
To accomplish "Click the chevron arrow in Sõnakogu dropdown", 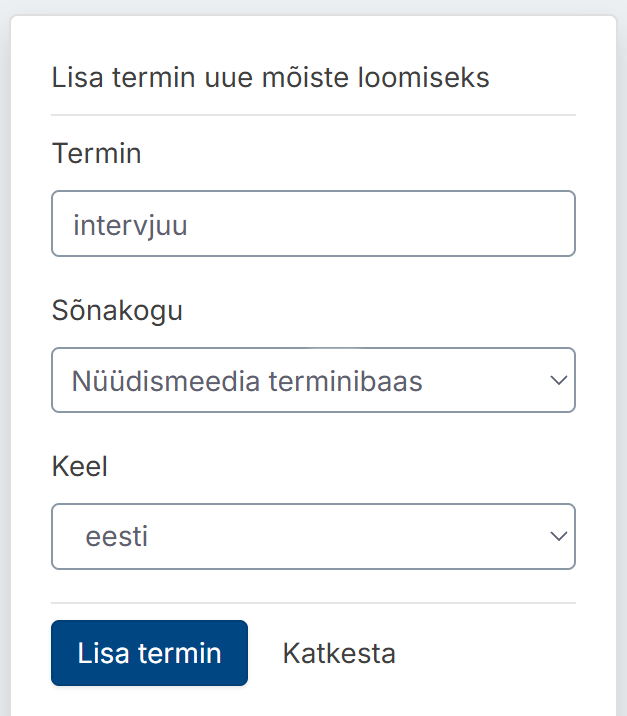I will (559, 380).
